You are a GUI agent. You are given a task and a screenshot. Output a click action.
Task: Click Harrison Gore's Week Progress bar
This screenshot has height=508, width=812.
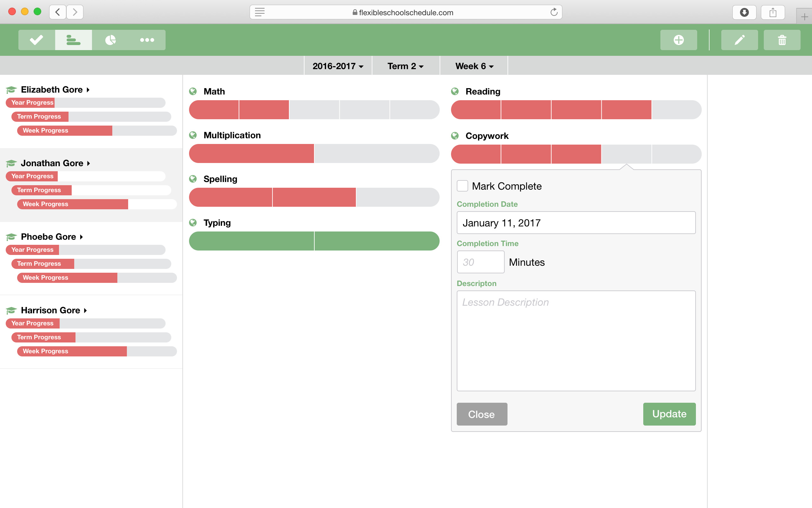(x=97, y=351)
